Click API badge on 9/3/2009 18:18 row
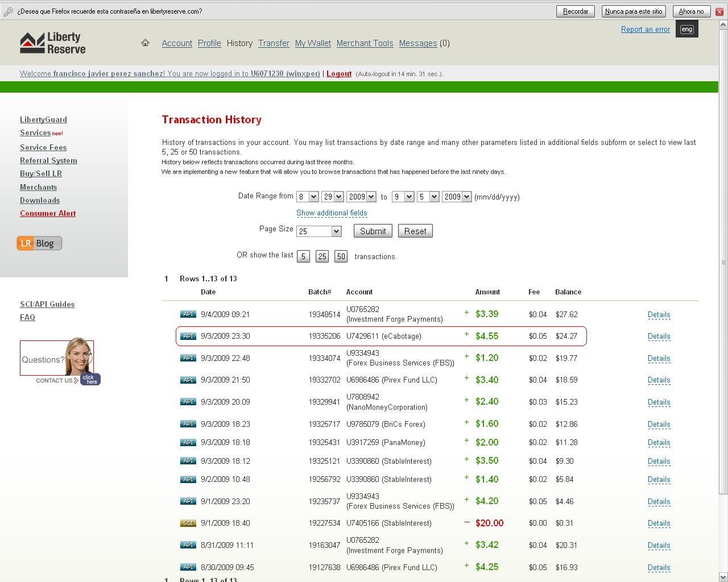Viewport: 728px width, 582px height. pos(188,442)
